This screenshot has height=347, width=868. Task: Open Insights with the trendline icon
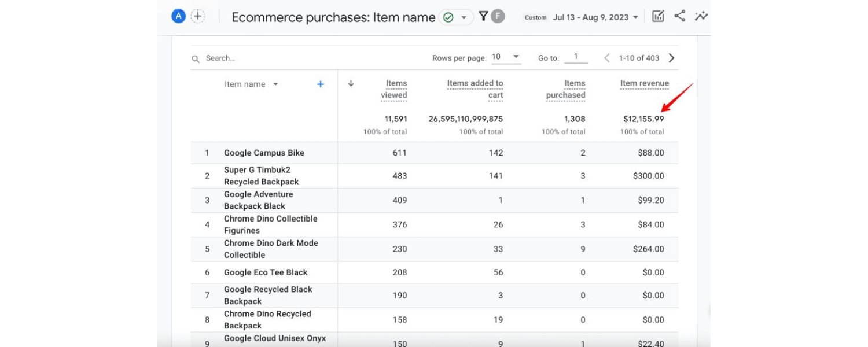[701, 16]
